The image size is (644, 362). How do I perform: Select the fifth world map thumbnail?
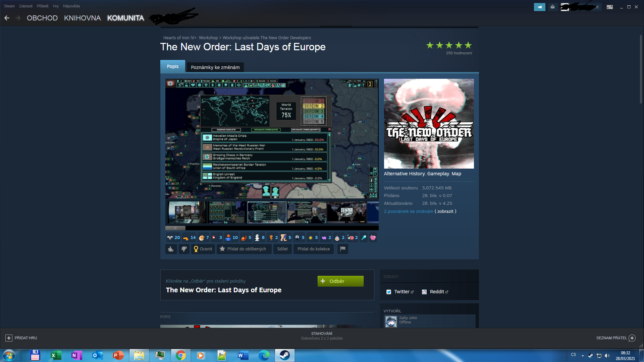tap(346, 212)
